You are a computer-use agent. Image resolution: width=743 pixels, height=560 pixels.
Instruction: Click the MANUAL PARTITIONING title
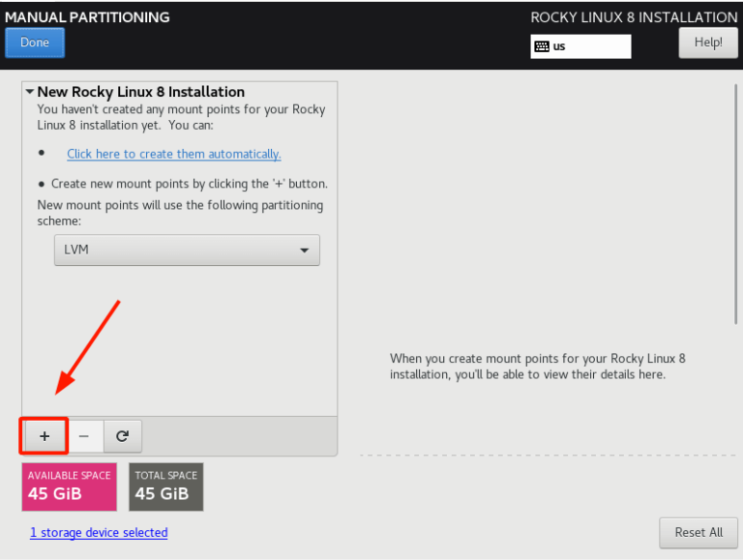click(87, 17)
